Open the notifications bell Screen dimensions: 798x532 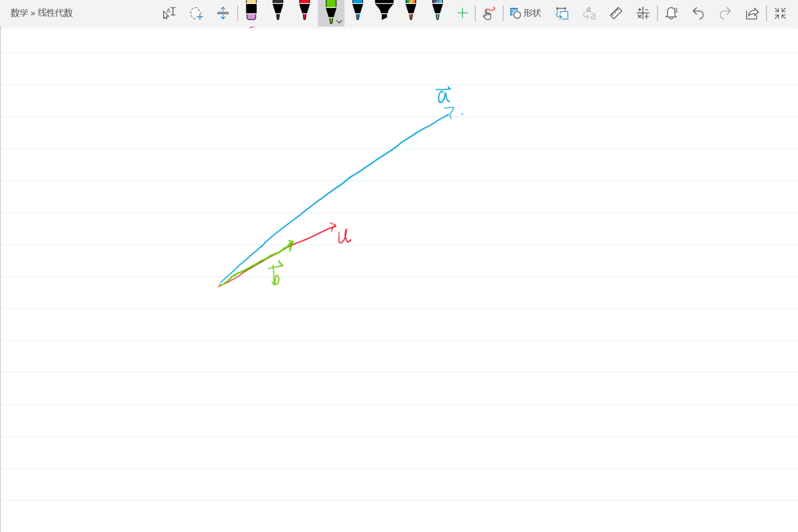pyautogui.click(x=671, y=13)
